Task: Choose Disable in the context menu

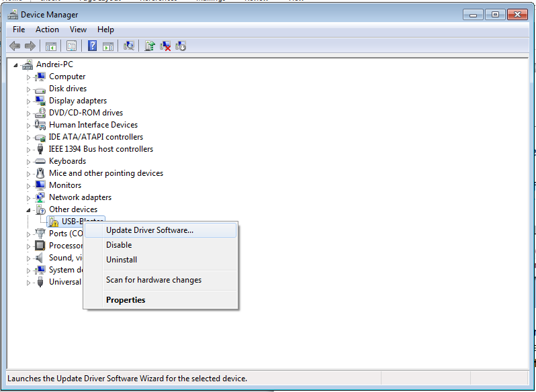Action: 161,245
